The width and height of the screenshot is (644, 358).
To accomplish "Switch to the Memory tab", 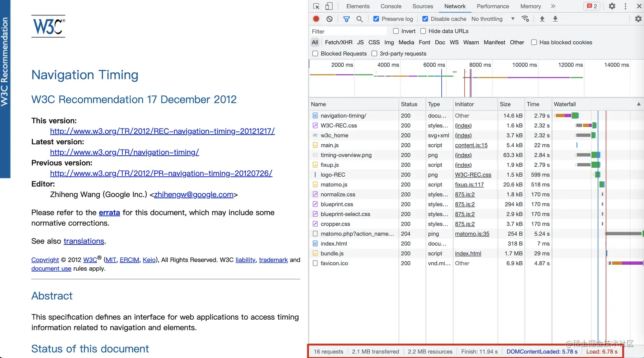I will 531,6.
